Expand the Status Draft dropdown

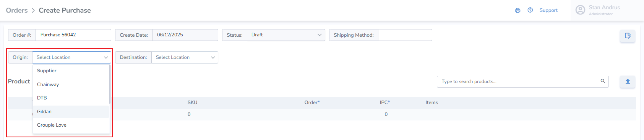pos(286,35)
